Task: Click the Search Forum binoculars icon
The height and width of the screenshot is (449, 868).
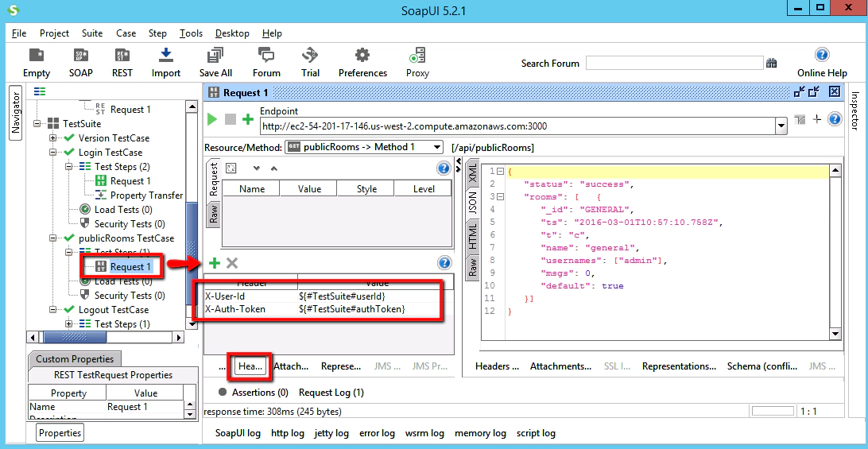Action: tap(771, 63)
